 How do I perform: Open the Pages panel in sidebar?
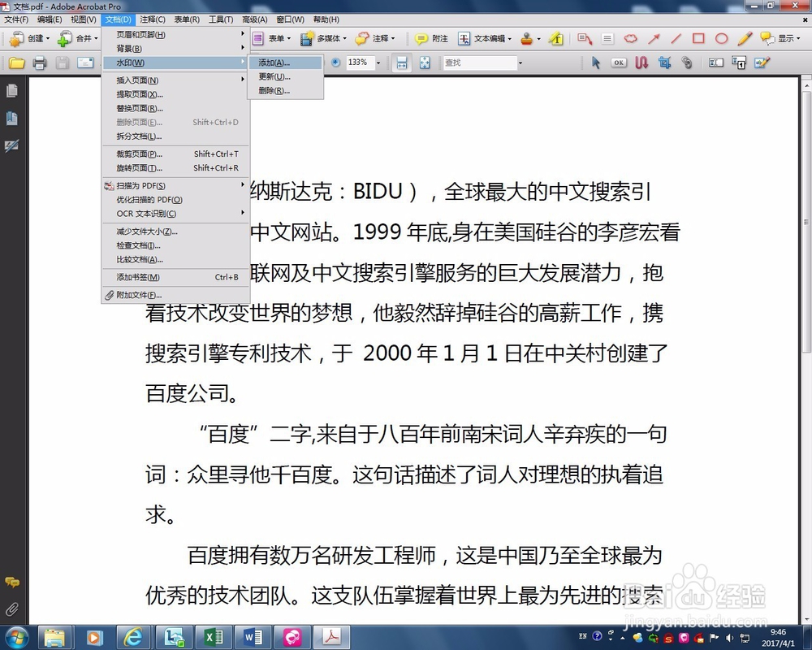click(x=12, y=91)
